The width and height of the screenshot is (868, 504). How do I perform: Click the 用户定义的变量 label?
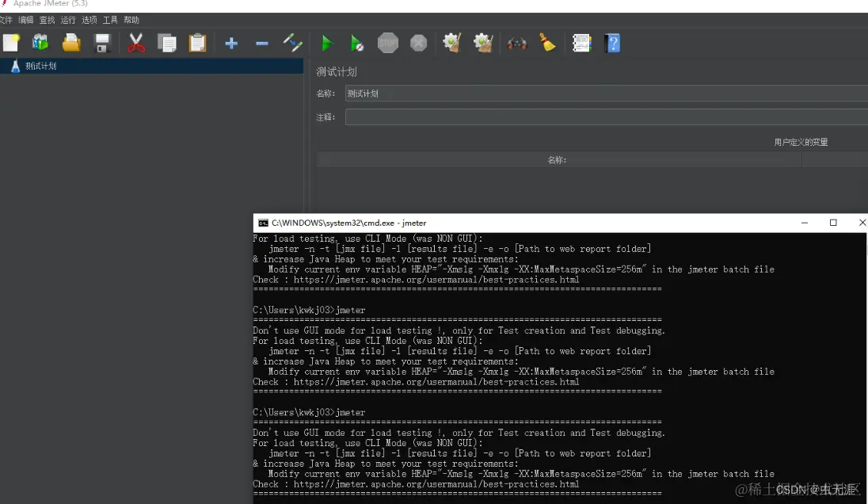tap(801, 143)
